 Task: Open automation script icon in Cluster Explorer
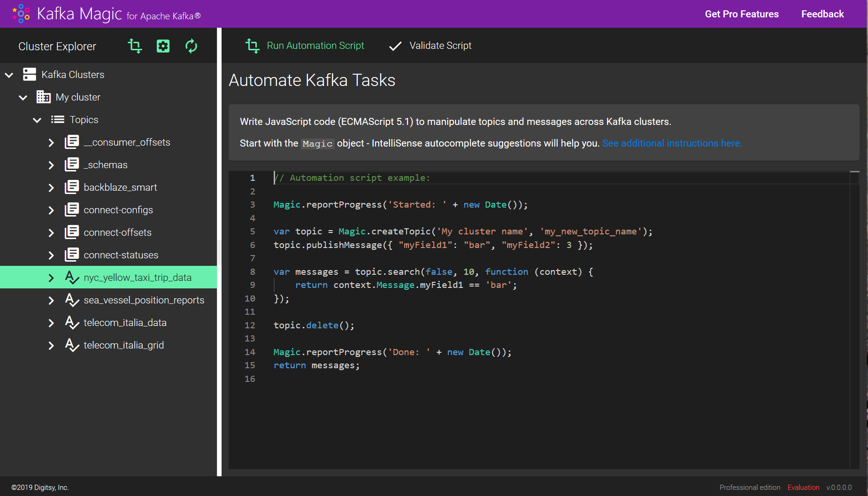135,46
